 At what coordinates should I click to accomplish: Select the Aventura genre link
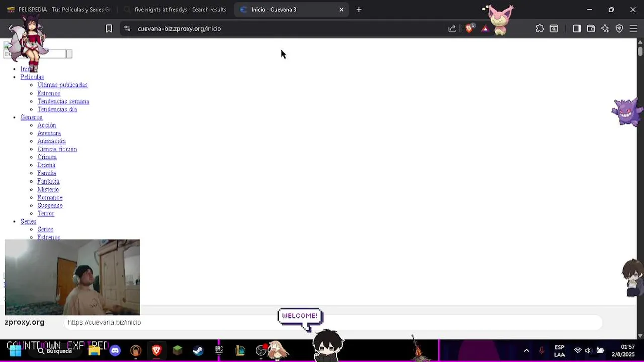click(49, 133)
